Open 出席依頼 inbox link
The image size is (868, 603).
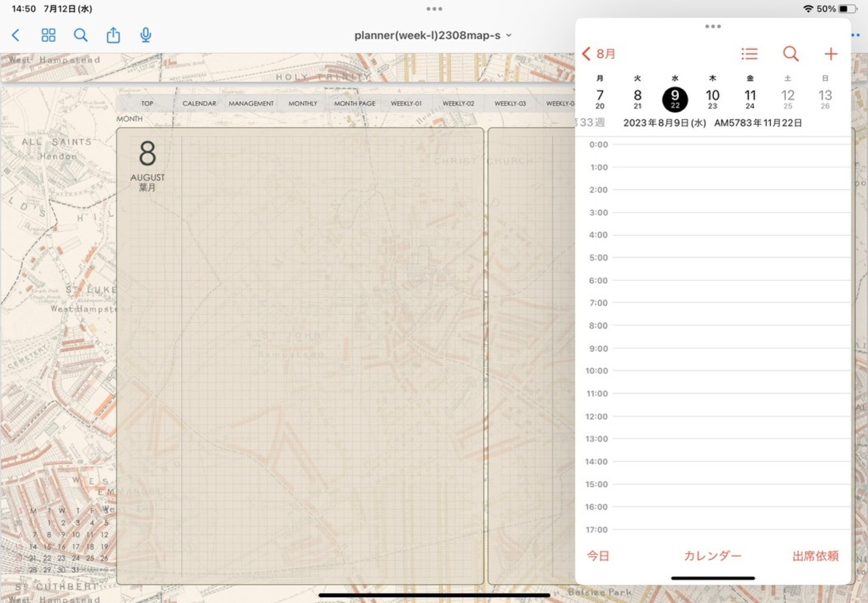point(815,556)
